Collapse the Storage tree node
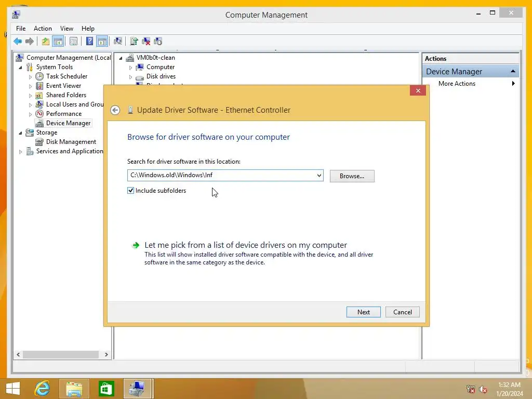Viewport: 532px width, 399px height. (20, 133)
